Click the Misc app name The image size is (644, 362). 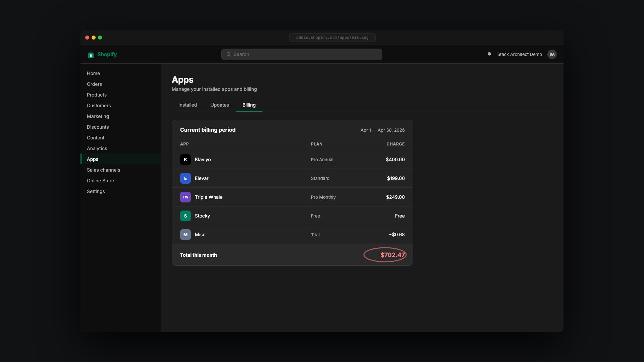(200, 235)
